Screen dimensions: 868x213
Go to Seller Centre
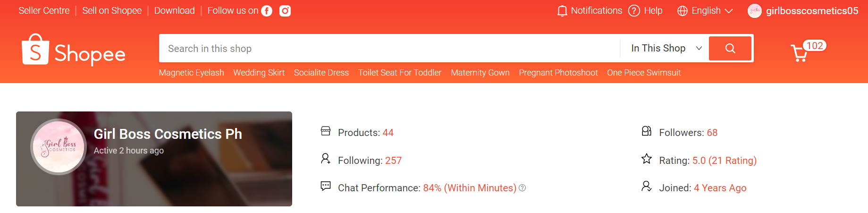[44, 11]
